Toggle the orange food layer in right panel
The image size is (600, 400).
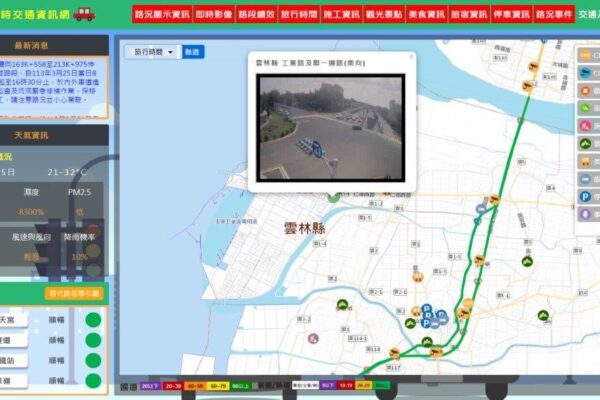[585, 161]
